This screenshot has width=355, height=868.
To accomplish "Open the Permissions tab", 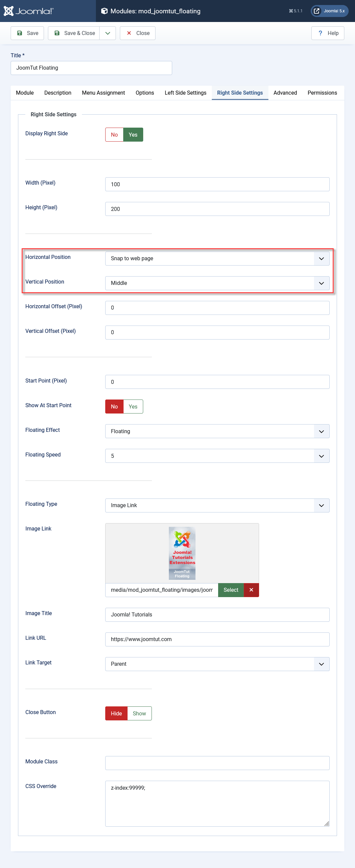I will pos(322,93).
